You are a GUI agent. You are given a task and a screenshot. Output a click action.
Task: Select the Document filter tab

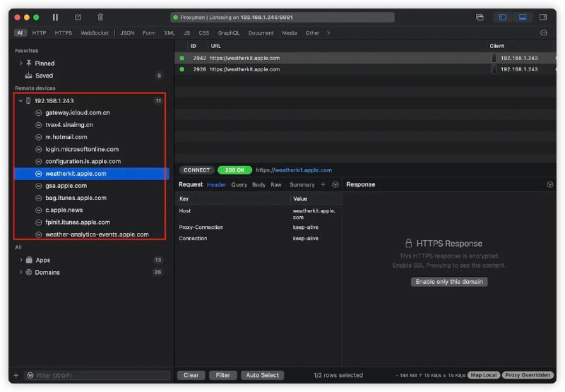261,32
